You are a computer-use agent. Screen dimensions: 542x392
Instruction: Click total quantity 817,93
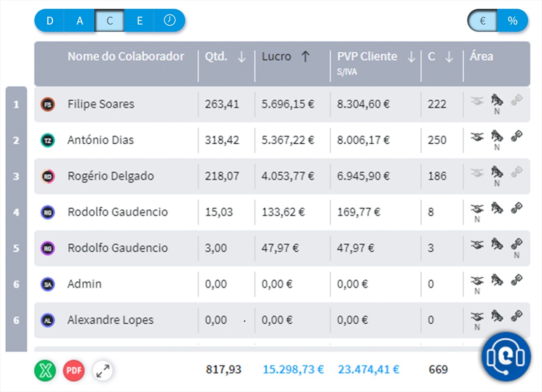[x=223, y=370]
